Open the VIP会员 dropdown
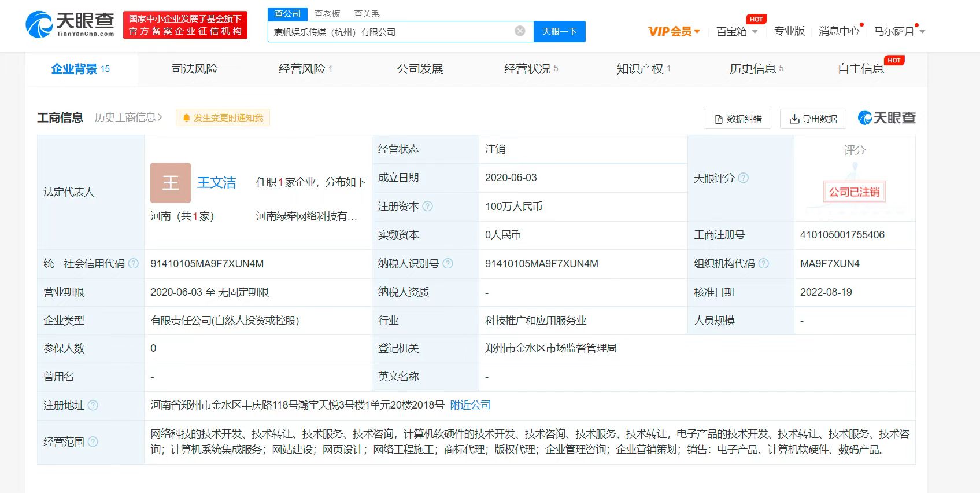Screen dimensions: 980x493 coord(674,31)
